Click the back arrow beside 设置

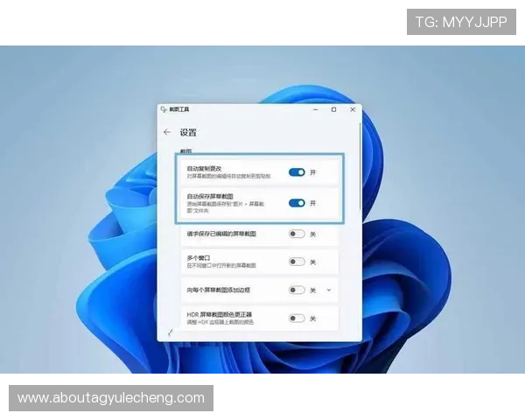pos(167,132)
